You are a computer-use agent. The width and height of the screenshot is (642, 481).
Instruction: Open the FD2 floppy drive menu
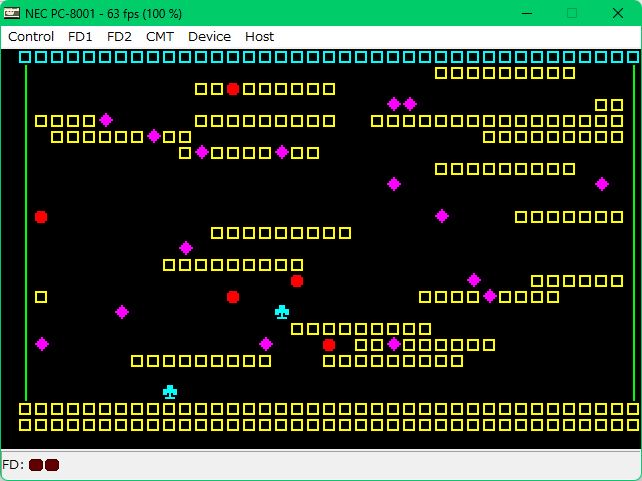[119, 36]
